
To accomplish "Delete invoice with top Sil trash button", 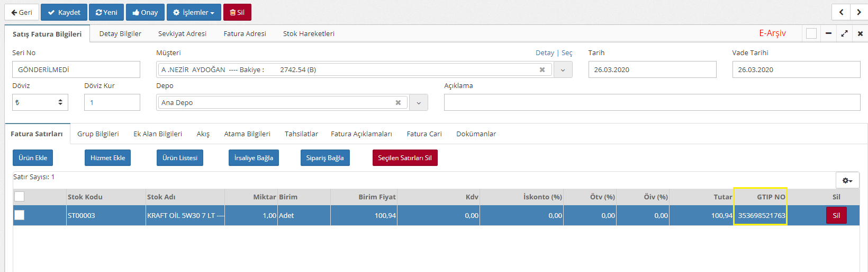I will click(237, 12).
